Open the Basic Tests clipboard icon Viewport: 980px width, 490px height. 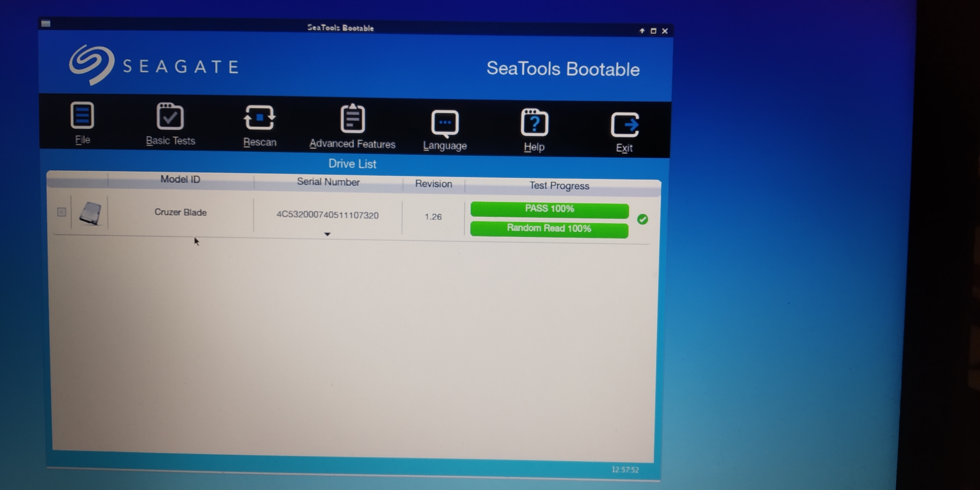(x=170, y=116)
